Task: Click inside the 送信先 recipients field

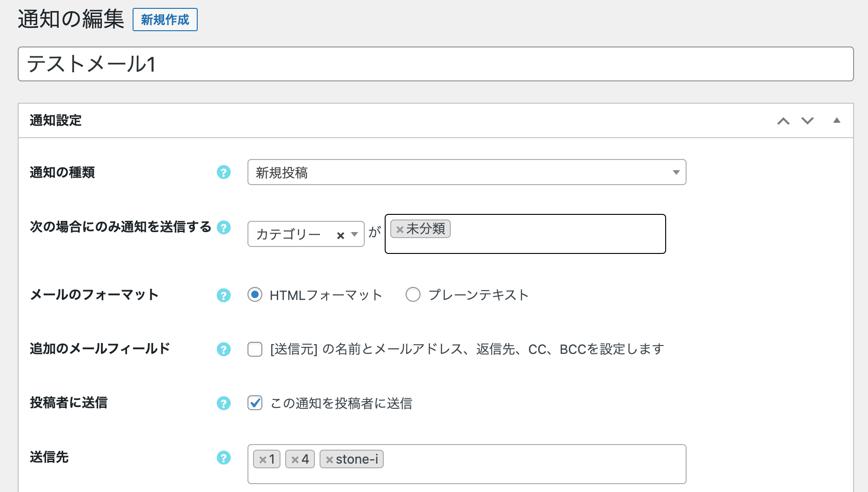Action: click(x=467, y=464)
